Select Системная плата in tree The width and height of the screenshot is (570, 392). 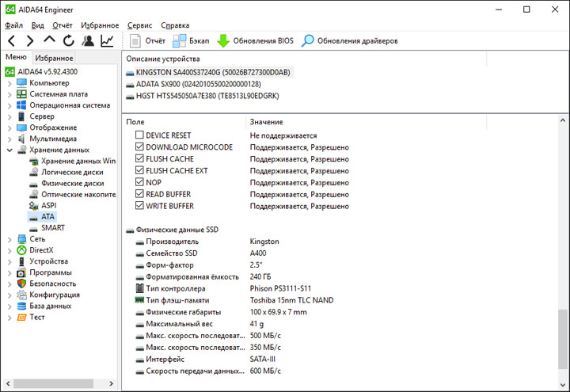[x=59, y=94]
